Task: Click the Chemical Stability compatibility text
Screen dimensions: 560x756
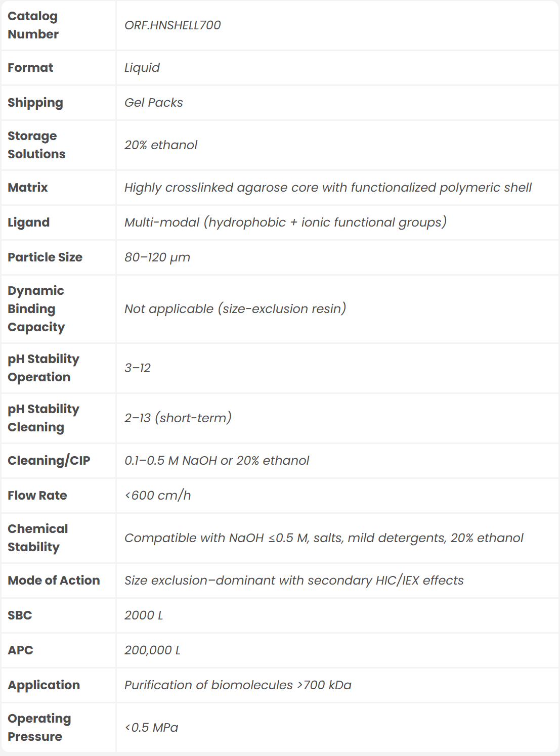Action: (324, 538)
